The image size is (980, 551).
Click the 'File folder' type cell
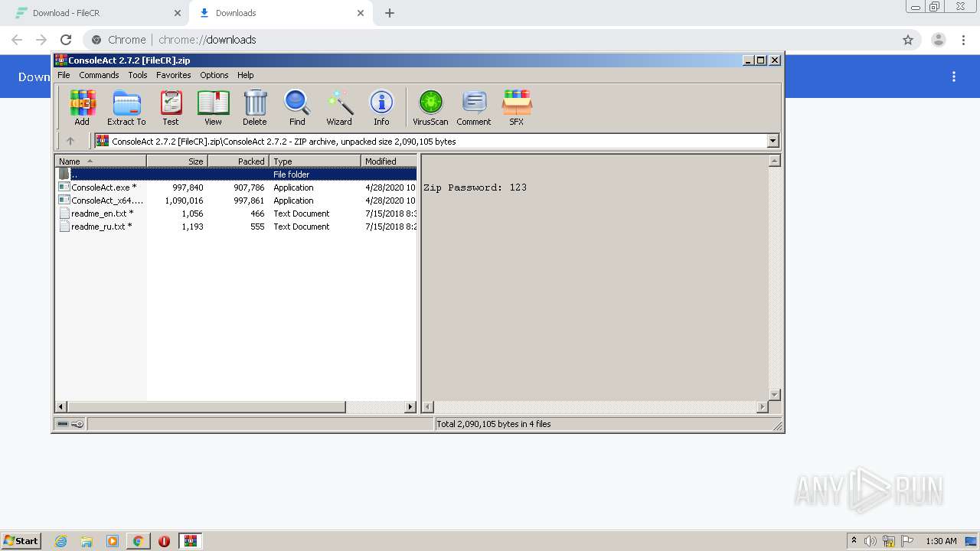[292, 174]
